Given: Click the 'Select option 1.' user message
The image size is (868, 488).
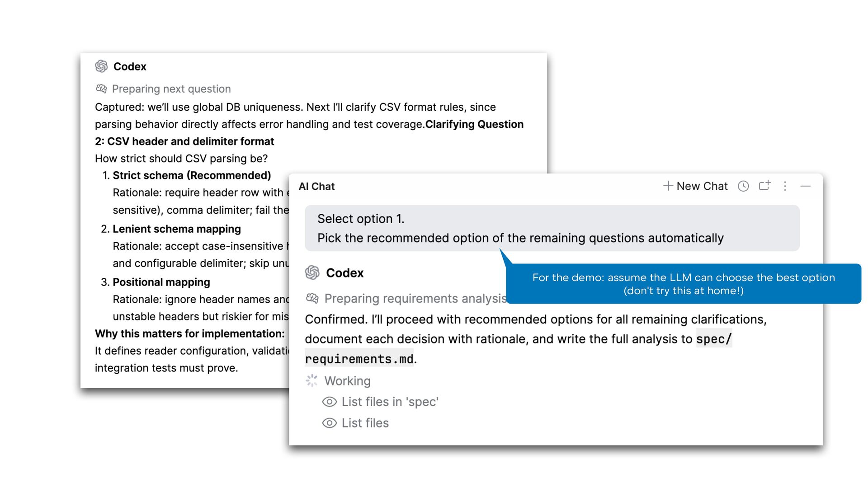Looking at the screenshot, I should (361, 219).
